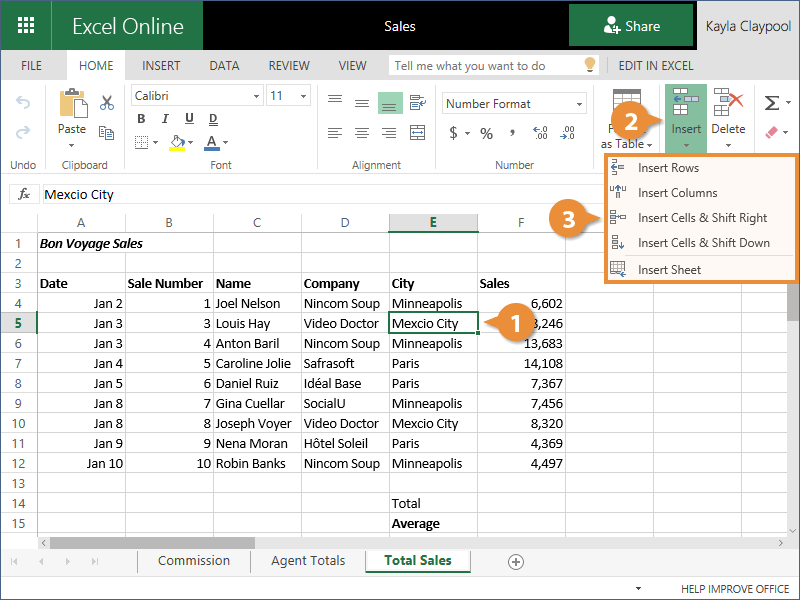Click the Tell me what you want to do box
The image size is (800, 600).
pyautogui.click(x=484, y=66)
